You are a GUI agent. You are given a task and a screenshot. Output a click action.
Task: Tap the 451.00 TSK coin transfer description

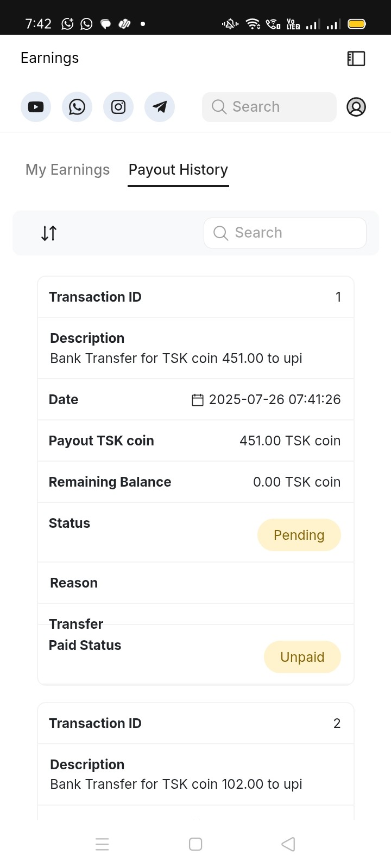pos(176,358)
